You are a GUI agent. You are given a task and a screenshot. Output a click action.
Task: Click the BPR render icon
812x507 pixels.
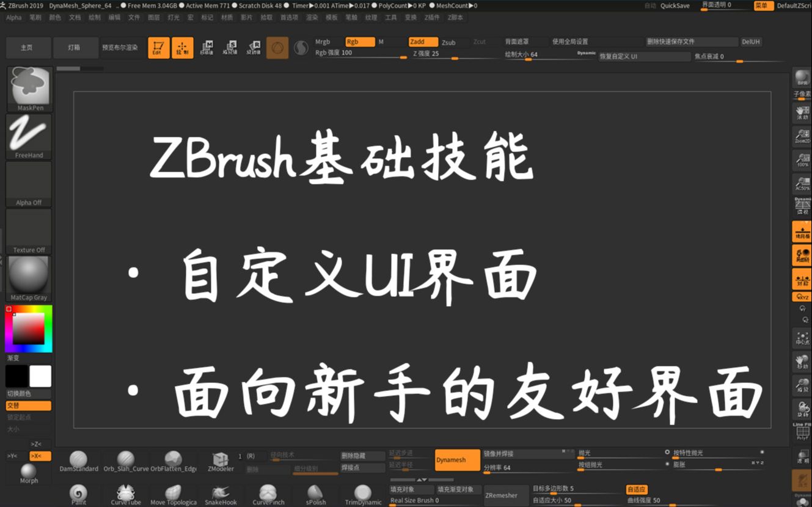(x=802, y=78)
